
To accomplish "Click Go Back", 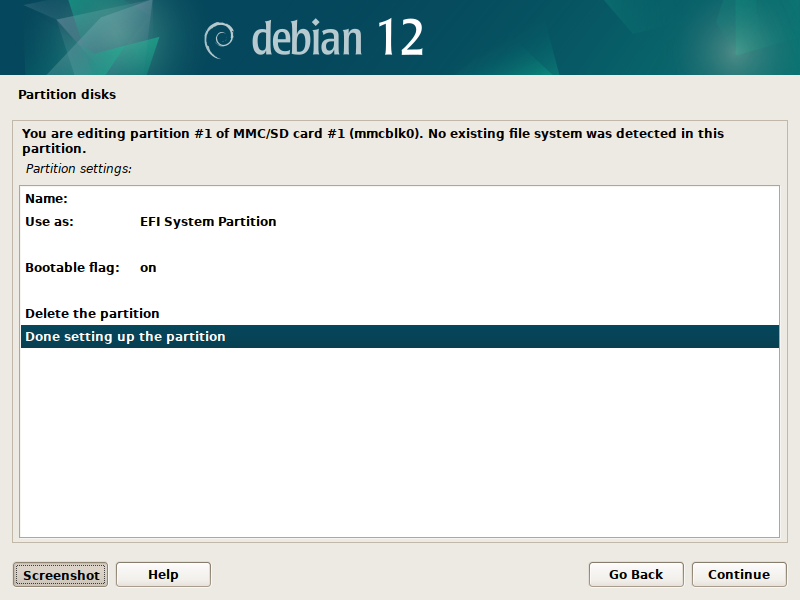I will coord(636,575).
